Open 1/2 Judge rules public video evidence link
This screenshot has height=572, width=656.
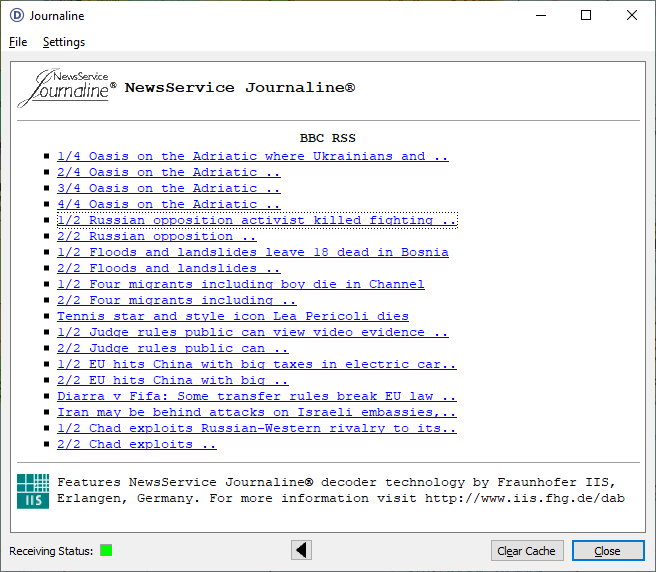(x=252, y=332)
